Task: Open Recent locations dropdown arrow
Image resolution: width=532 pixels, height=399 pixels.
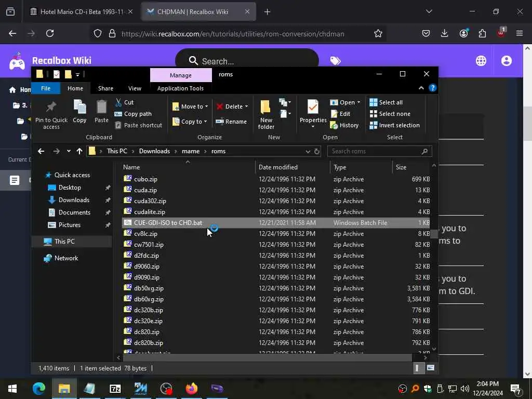Action: click(x=69, y=151)
